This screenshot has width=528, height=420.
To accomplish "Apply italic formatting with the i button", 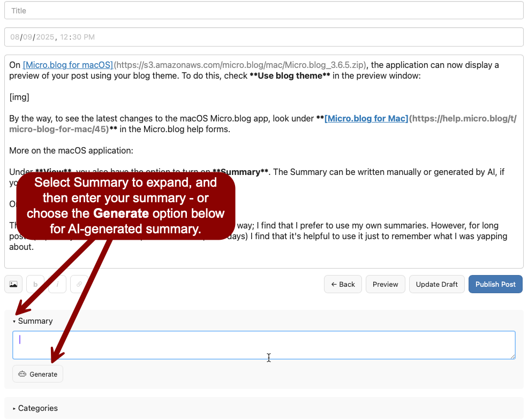I will pyautogui.click(x=57, y=285).
